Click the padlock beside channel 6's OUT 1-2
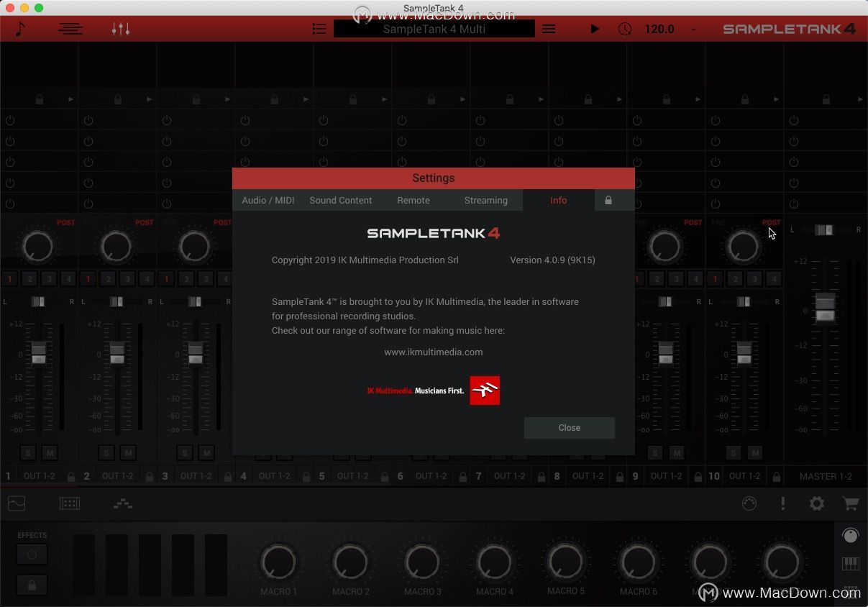 coord(462,476)
